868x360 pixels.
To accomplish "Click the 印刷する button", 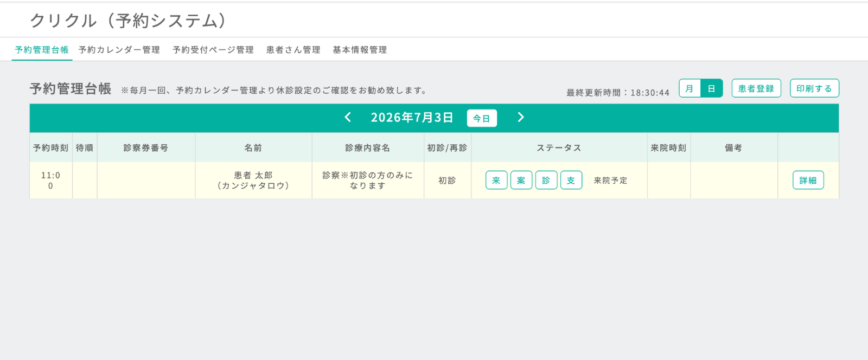I will (x=814, y=88).
